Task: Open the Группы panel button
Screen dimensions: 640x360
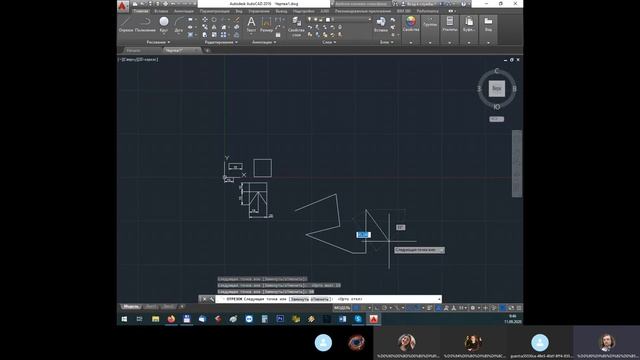Action: (x=430, y=29)
